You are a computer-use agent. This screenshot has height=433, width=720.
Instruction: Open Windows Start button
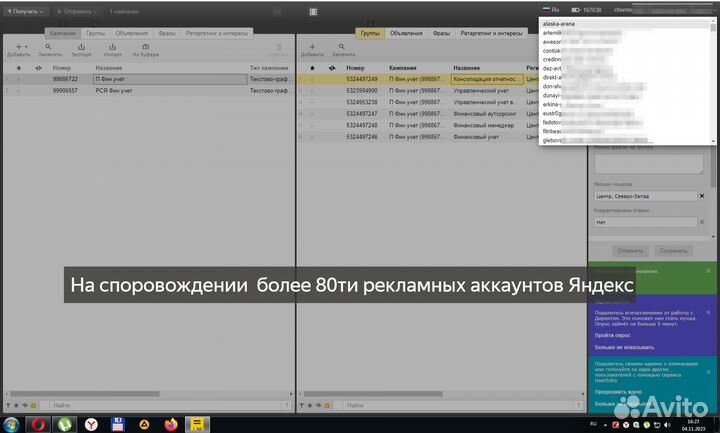[x=10, y=425]
